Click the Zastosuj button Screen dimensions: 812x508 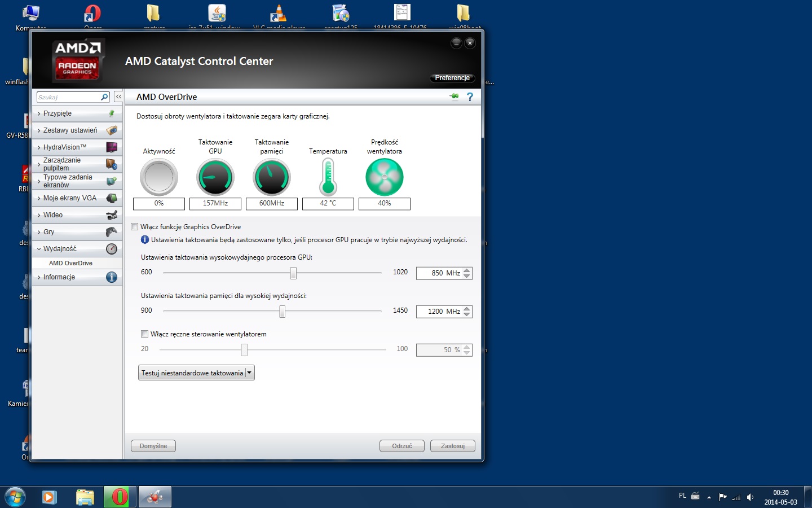[453, 446]
